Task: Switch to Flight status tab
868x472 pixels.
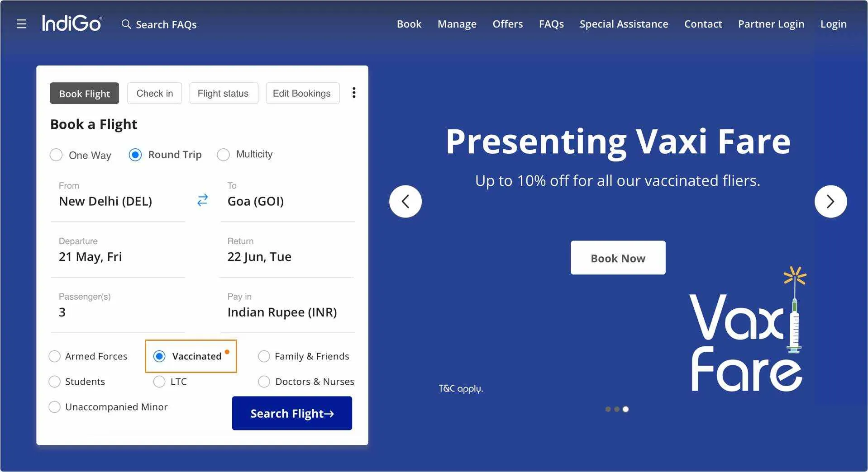Action: pyautogui.click(x=223, y=93)
